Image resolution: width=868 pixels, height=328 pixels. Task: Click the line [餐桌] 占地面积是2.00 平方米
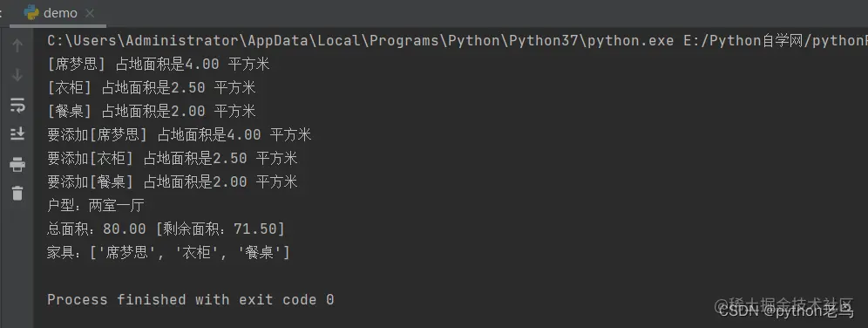point(152,112)
